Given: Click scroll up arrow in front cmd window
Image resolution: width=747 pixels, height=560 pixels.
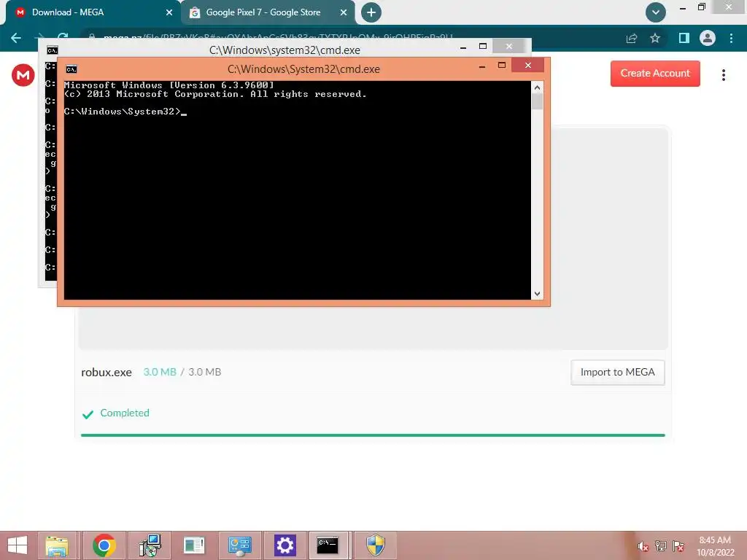Looking at the screenshot, I should [x=537, y=87].
